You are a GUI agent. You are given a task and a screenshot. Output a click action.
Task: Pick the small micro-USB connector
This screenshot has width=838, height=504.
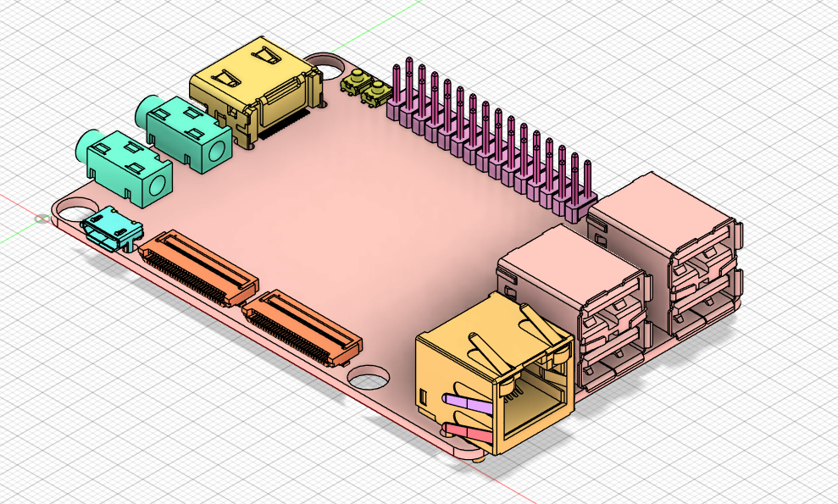pyautogui.click(x=112, y=228)
